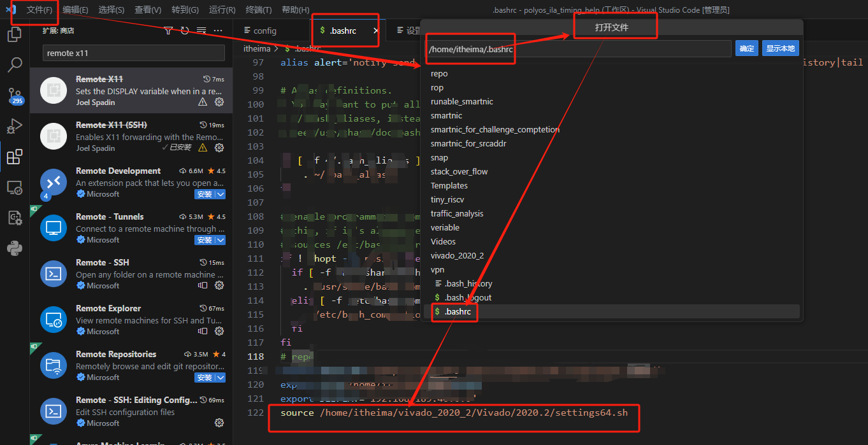Select the runable_smartnic folder
This screenshot has width=868, height=445.
point(612,101)
